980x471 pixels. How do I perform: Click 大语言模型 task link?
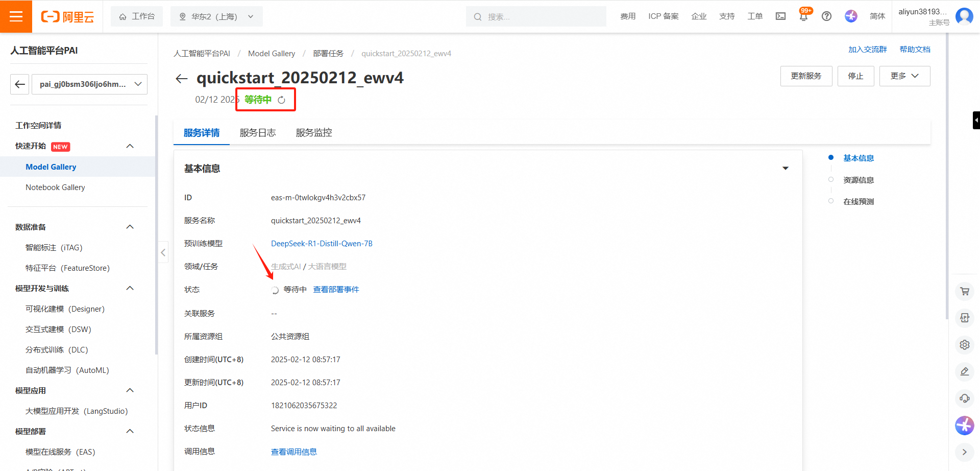(x=327, y=267)
